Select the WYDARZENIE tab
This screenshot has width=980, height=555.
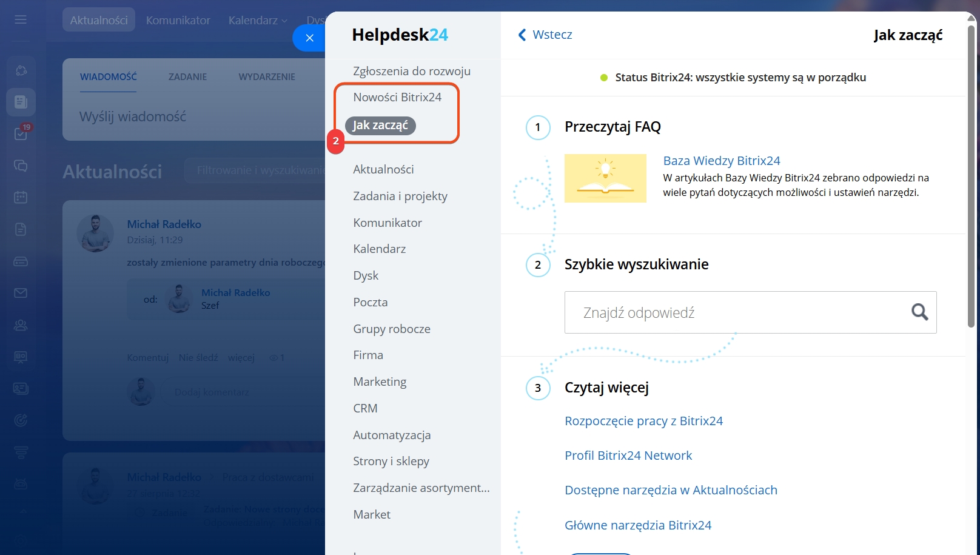click(x=267, y=76)
